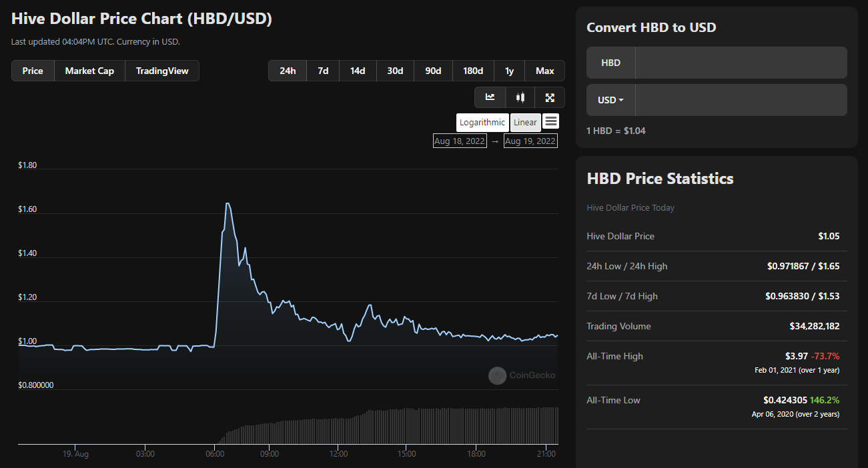Toggle the Linear scale
The height and width of the screenshot is (468, 868).
(525, 122)
